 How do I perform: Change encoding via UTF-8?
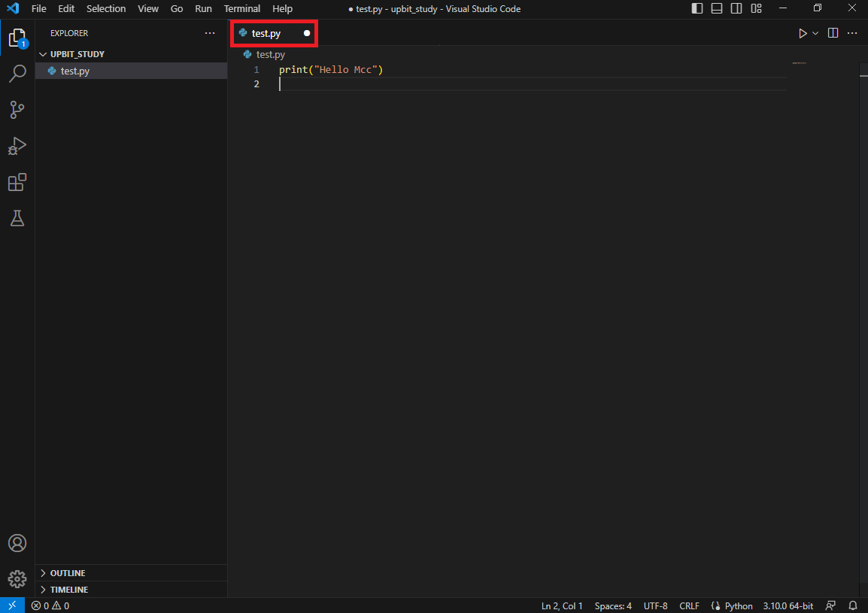pyautogui.click(x=655, y=605)
